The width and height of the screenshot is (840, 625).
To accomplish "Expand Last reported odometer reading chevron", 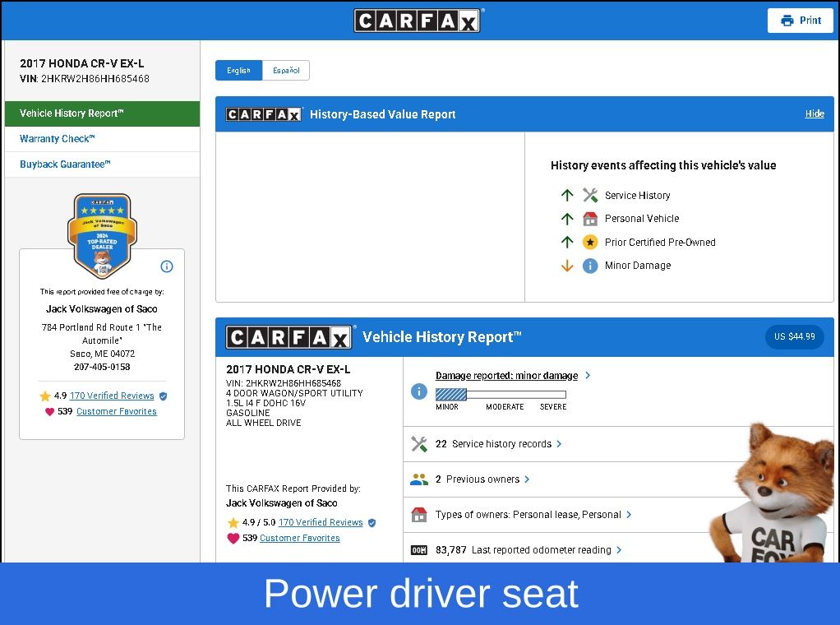I will click(619, 550).
